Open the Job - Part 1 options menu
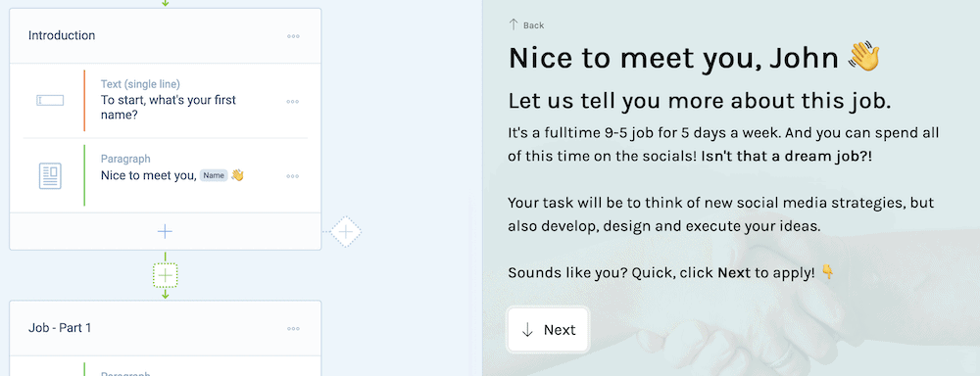980x376 pixels. pos(293,329)
